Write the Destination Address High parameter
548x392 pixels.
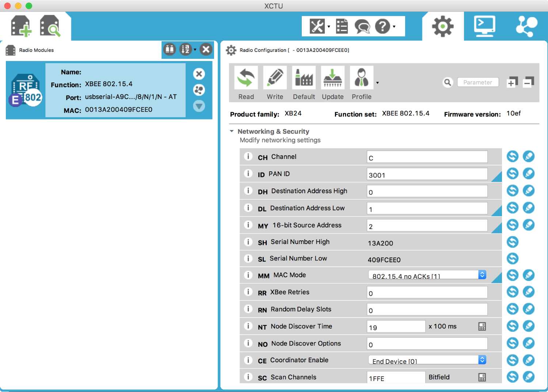[x=529, y=190]
